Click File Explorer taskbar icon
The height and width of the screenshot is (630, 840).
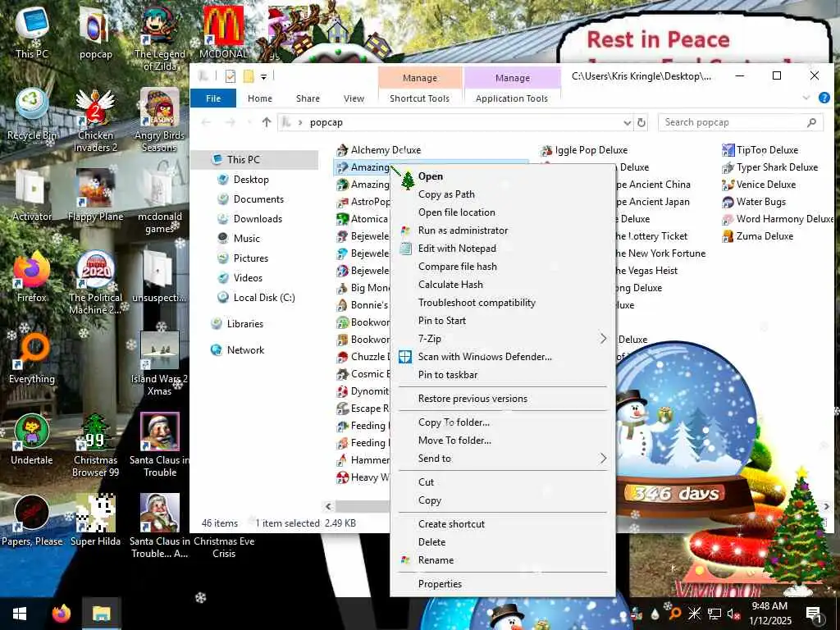click(101, 614)
